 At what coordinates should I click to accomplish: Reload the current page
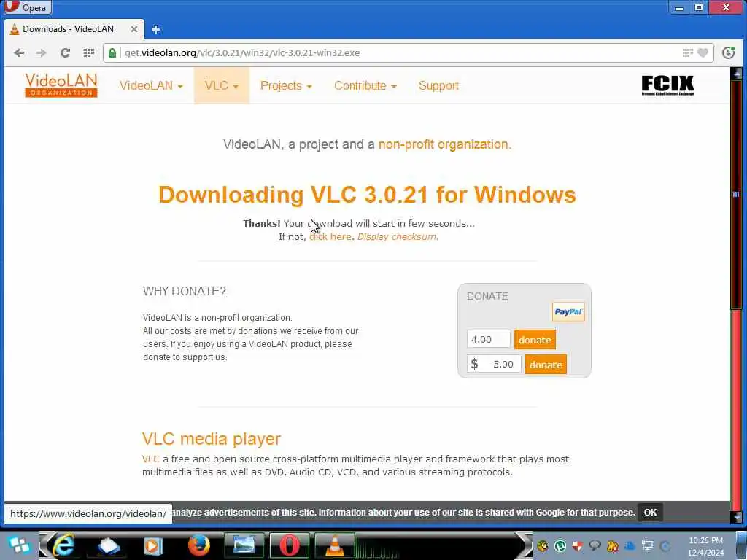[x=65, y=52]
